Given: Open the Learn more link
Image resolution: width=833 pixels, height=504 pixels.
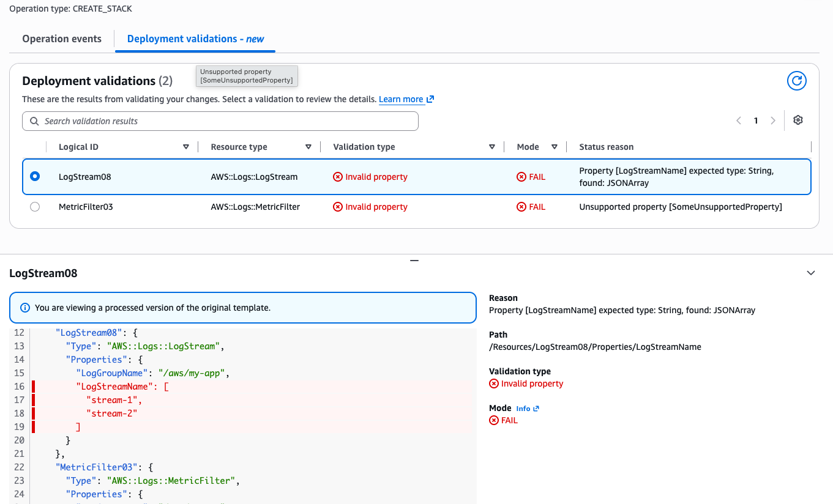Looking at the screenshot, I should [x=401, y=99].
